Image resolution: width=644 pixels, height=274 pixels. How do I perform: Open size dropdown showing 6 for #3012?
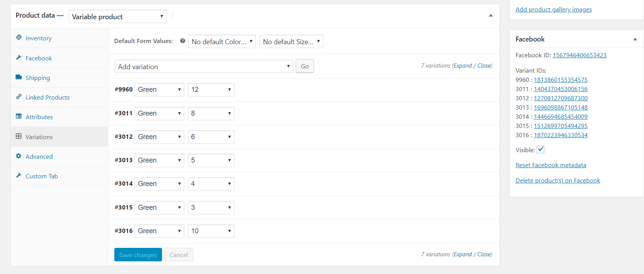click(x=211, y=137)
